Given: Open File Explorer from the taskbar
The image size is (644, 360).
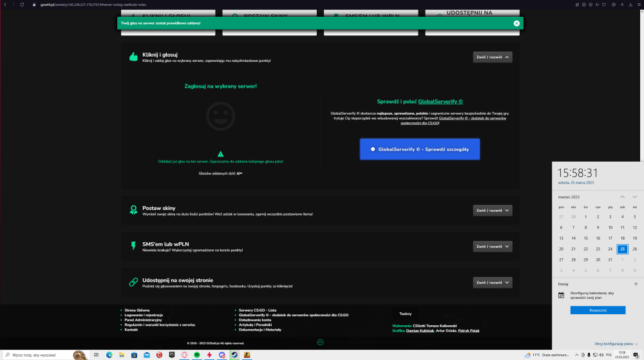Looking at the screenshot, I should point(122,355).
